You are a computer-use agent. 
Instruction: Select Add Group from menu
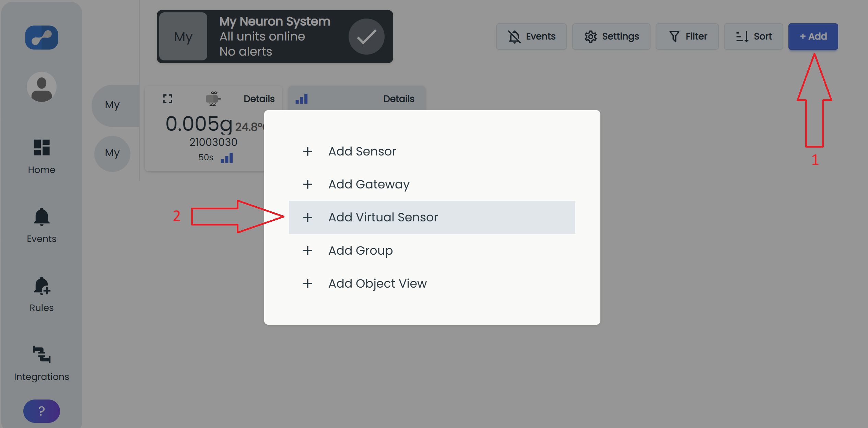[x=432, y=251]
